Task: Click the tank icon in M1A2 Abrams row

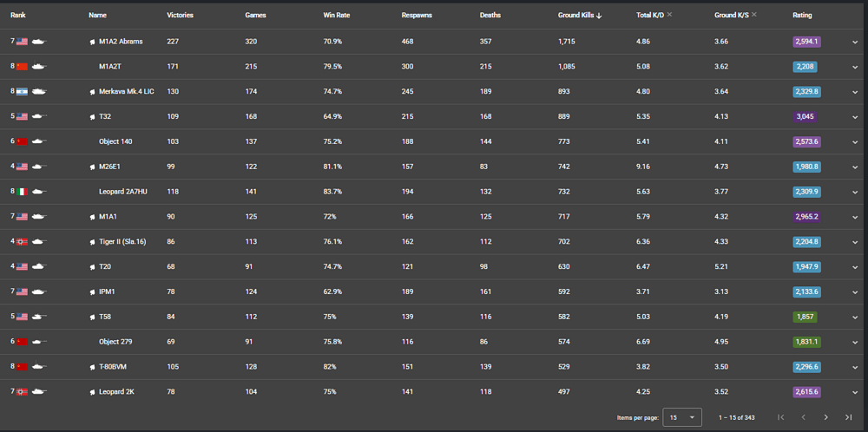Action: (39, 42)
